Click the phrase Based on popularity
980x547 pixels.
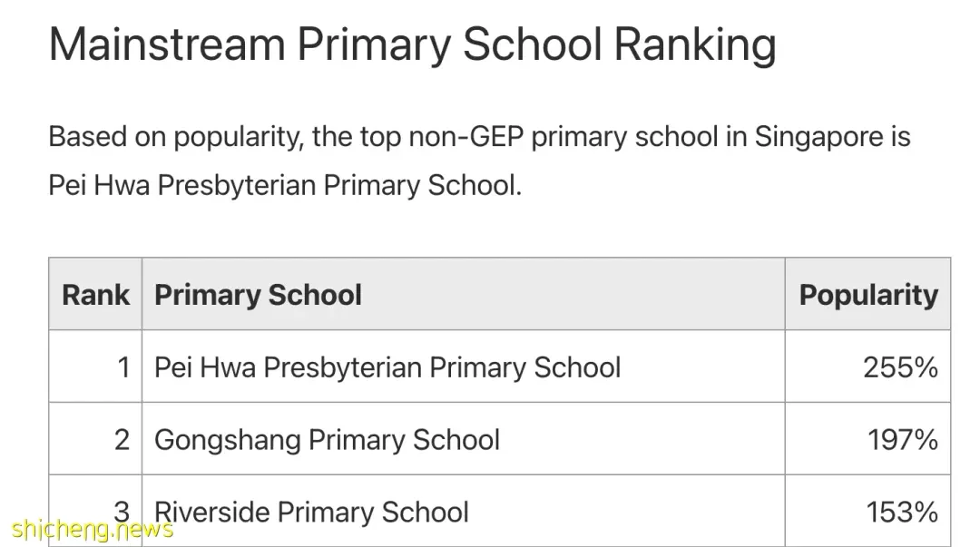(176, 137)
